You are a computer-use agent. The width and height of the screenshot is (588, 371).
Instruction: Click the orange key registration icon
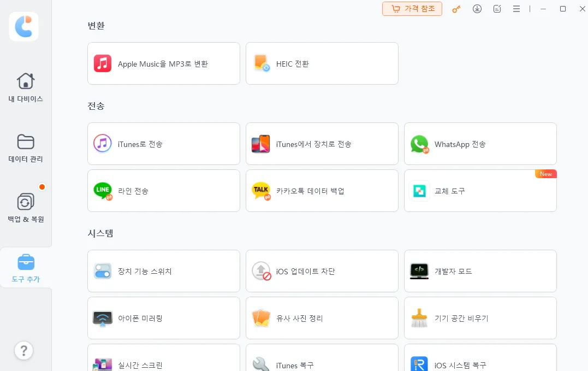click(456, 9)
